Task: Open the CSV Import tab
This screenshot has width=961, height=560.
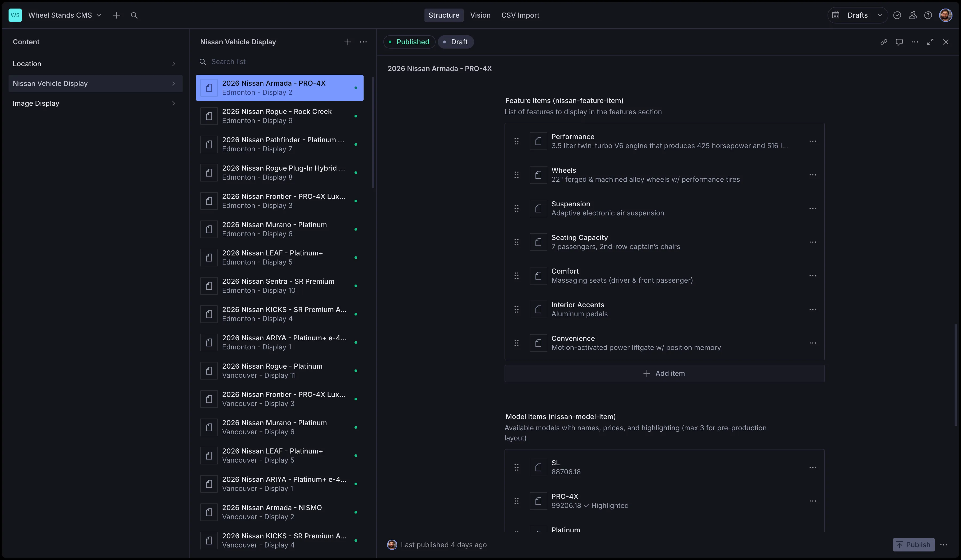Action: tap(520, 15)
